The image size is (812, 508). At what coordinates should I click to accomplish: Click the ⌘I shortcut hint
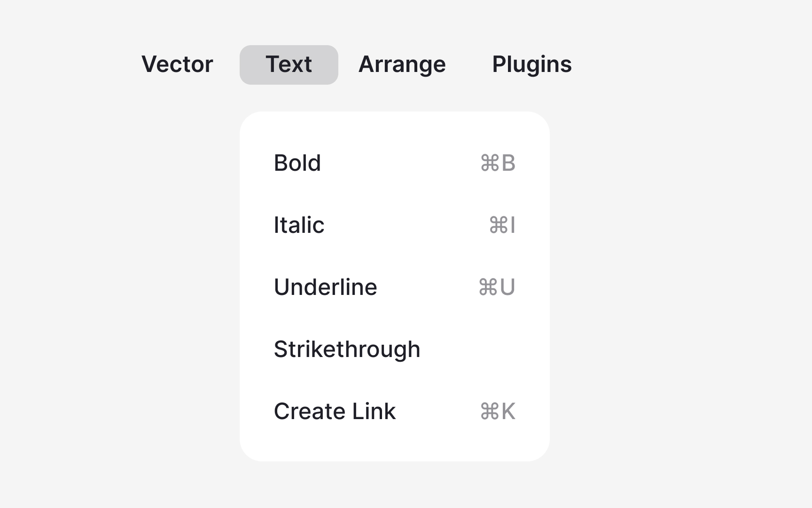502,225
